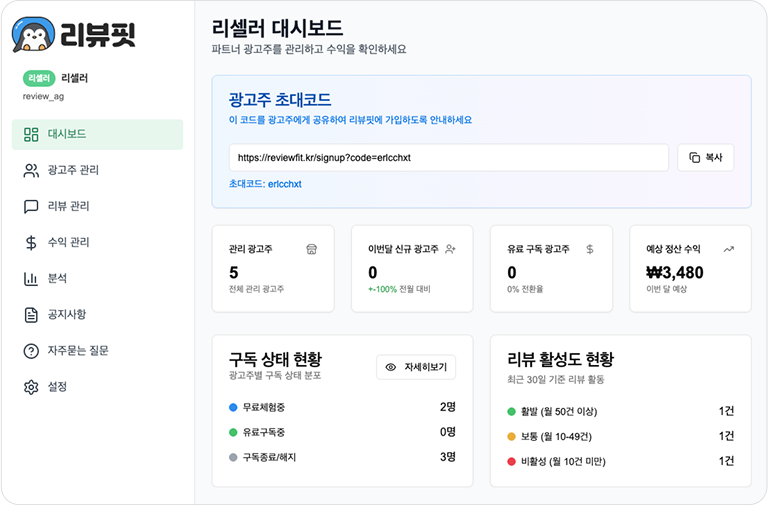This screenshot has height=505, width=768.
Task: Click the 자주묻는 질문 help icon
Action: [31, 351]
